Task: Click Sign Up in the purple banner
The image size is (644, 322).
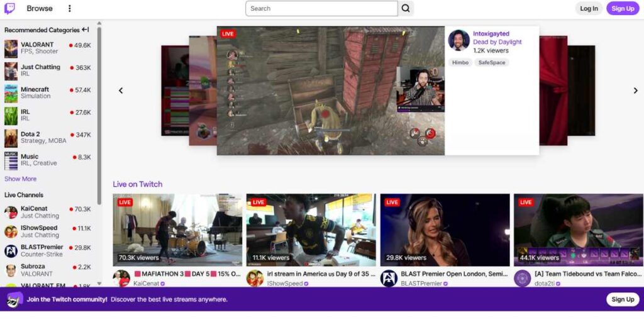Action: tap(623, 299)
